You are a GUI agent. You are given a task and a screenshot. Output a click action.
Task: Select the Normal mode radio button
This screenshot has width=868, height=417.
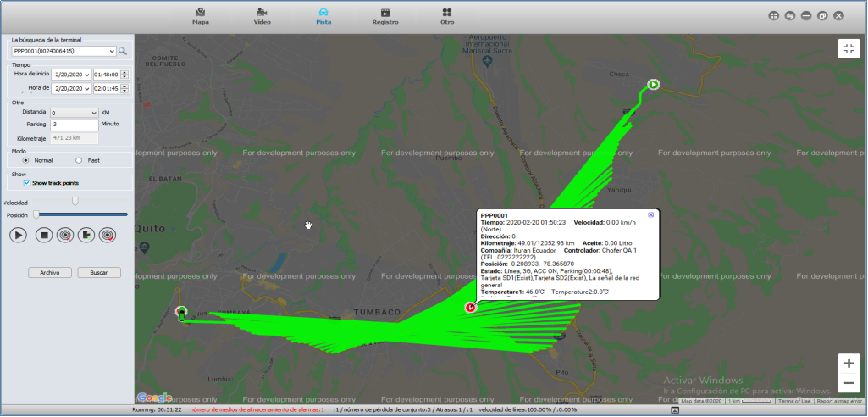coord(25,160)
